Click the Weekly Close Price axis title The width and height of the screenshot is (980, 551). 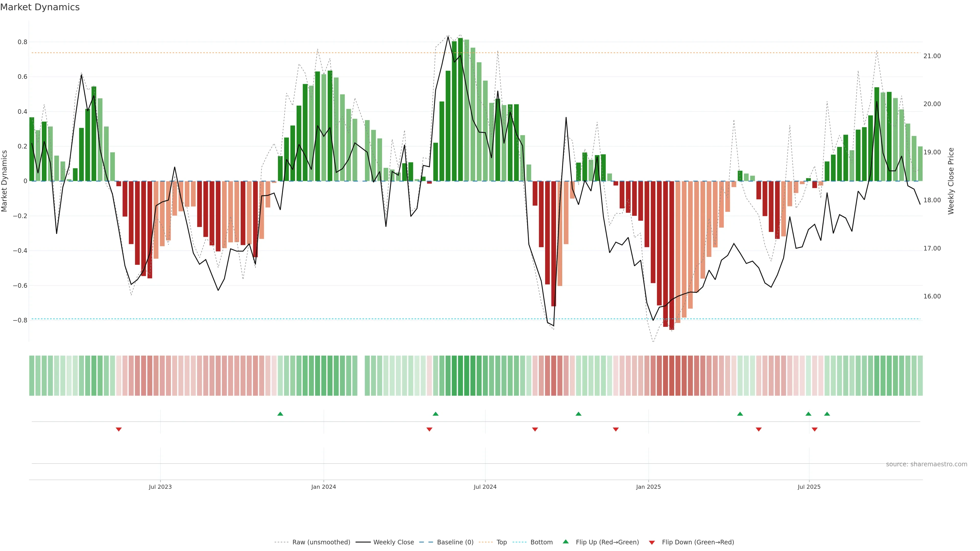951,181
